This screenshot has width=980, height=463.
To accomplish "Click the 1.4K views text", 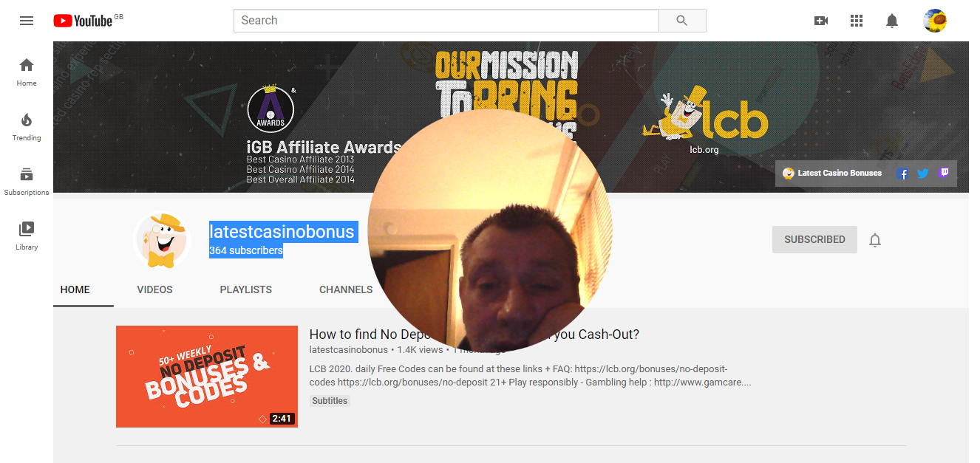I will [420, 350].
